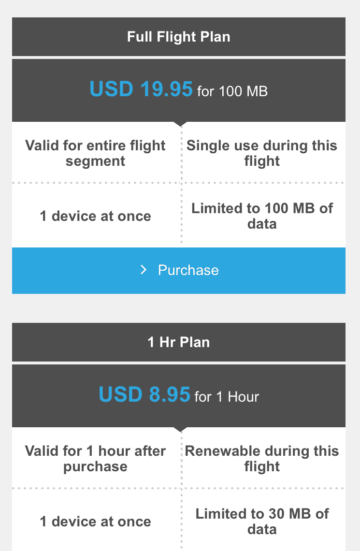This screenshot has height=551, width=360.
Task: Select the 1 Hr Plan header
Action: (x=179, y=342)
